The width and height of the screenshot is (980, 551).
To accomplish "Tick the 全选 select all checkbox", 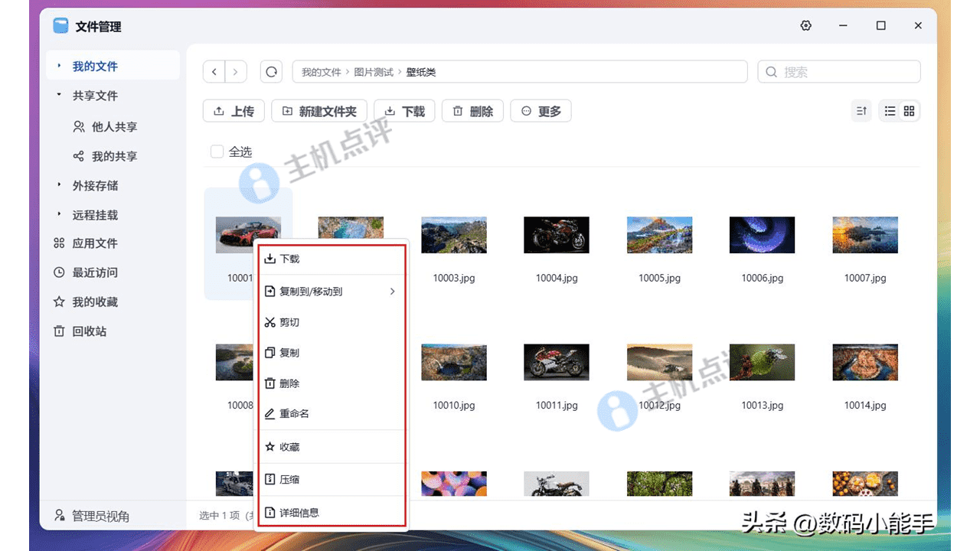I will [217, 152].
